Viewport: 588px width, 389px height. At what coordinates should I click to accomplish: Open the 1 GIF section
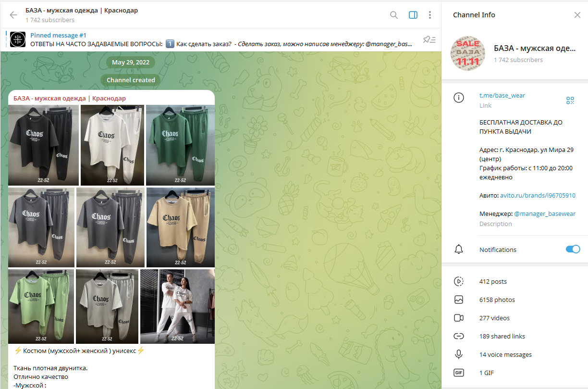pyautogui.click(x=486, y=373)
